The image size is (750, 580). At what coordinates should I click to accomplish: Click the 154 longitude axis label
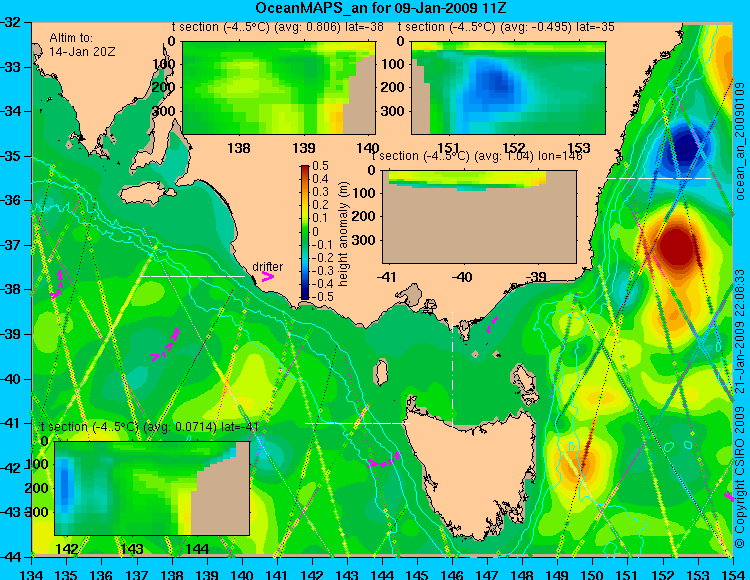coord(733,574)
